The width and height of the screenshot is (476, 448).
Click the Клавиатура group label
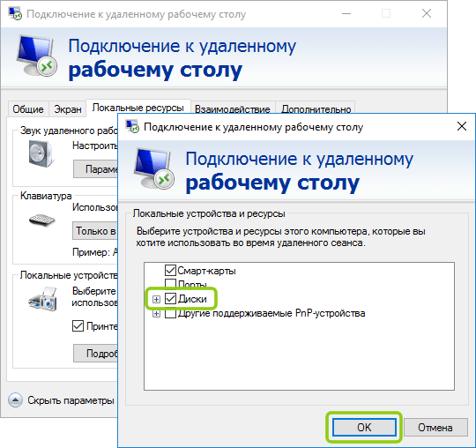pyautogui.click(x=46, y=196)
